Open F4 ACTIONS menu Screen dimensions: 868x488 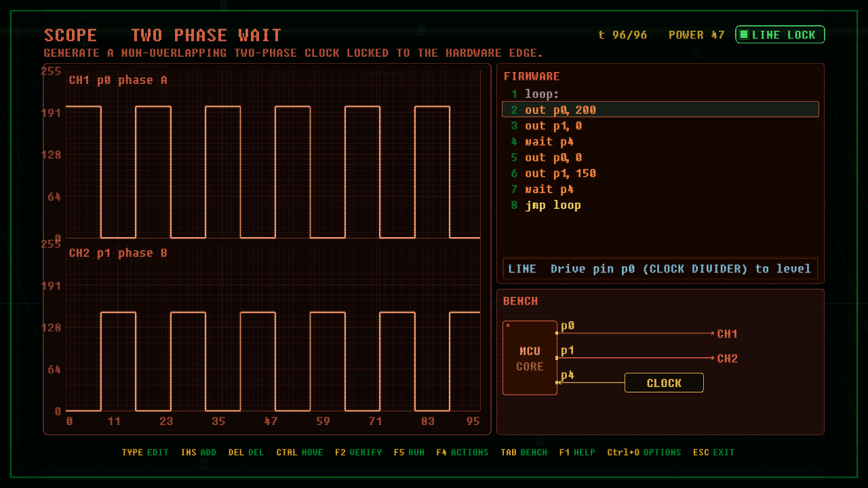tap(462, 452)
